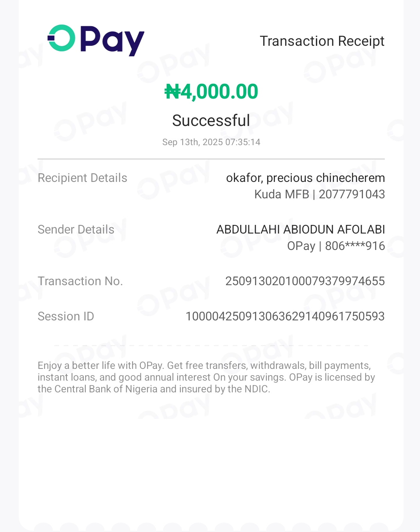Select the Sep 13th, 2025 timestamp
The image size is (420, 532).
click(x=211, y=142)
